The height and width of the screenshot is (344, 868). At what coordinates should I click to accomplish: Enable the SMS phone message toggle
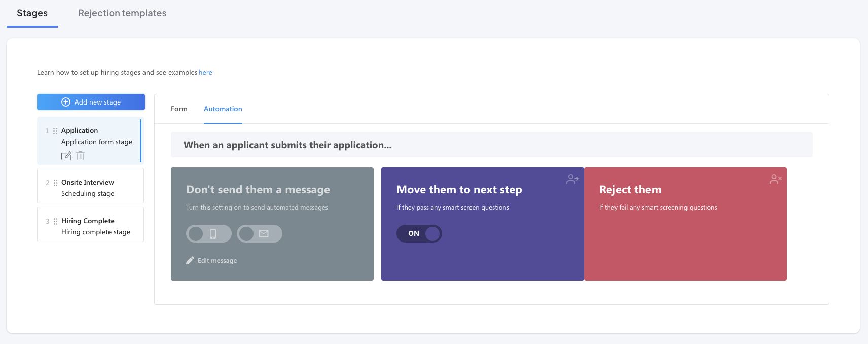208,233
